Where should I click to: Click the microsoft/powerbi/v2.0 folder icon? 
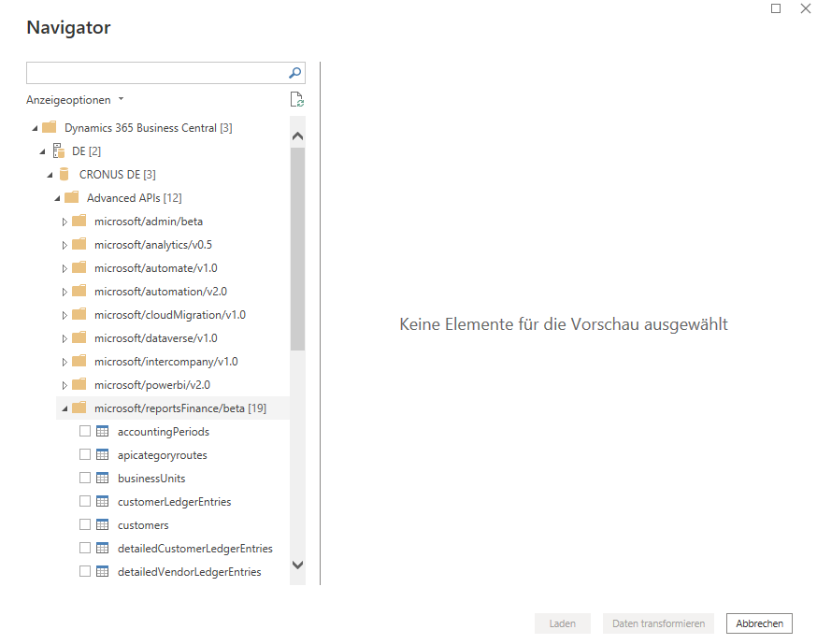[x=79, y=384]
